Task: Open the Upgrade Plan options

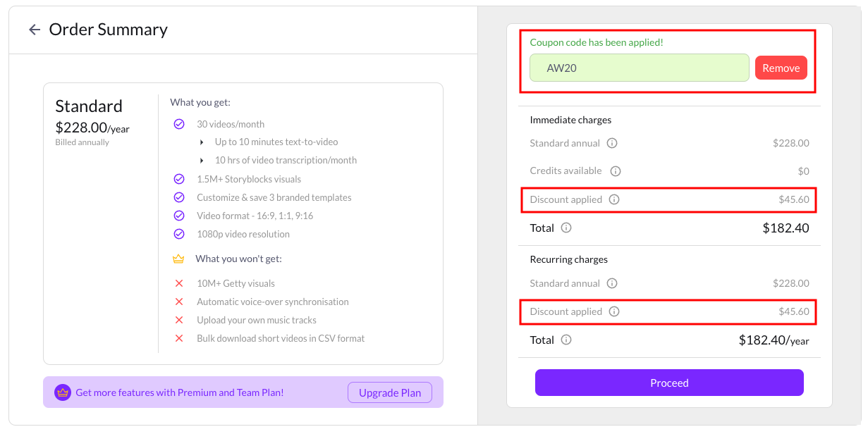Action: click(x=390, y=392)
